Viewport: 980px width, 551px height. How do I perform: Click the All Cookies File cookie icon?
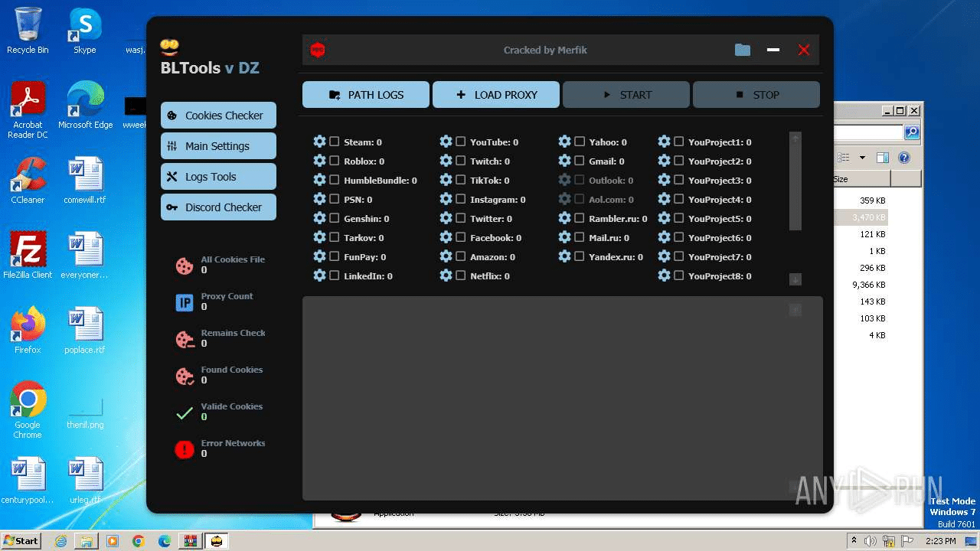(185, 266)
